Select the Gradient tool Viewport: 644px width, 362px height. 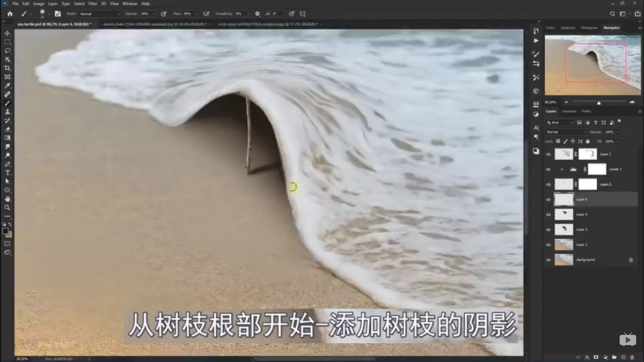(x=8, y=137)
